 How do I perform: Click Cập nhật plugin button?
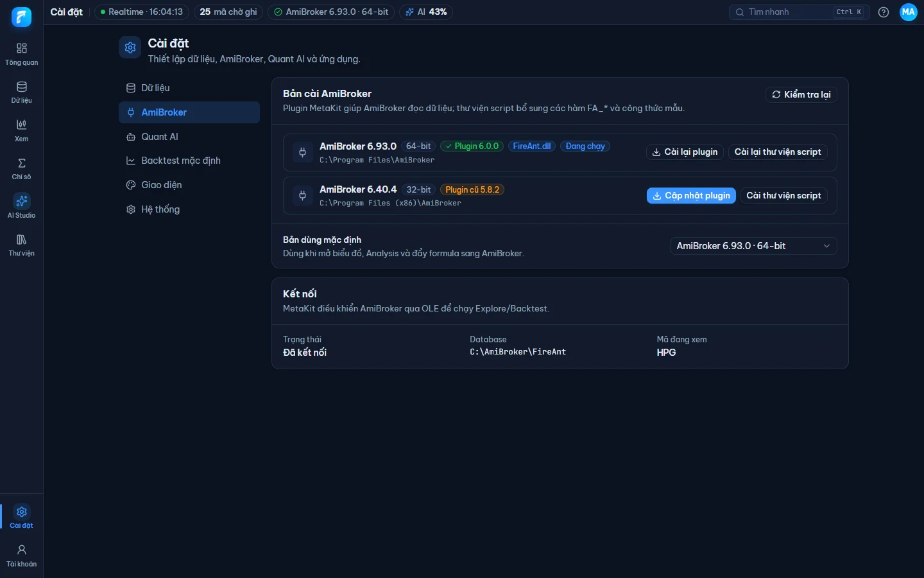pos(691,196)
